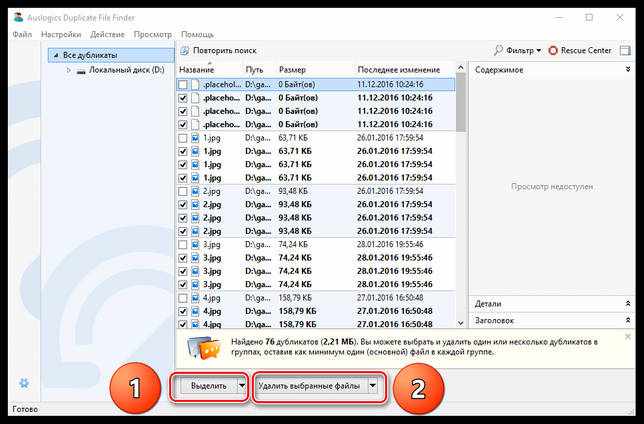
Task: Expand the Детали panel chevron
Action: tap(628, 304)
